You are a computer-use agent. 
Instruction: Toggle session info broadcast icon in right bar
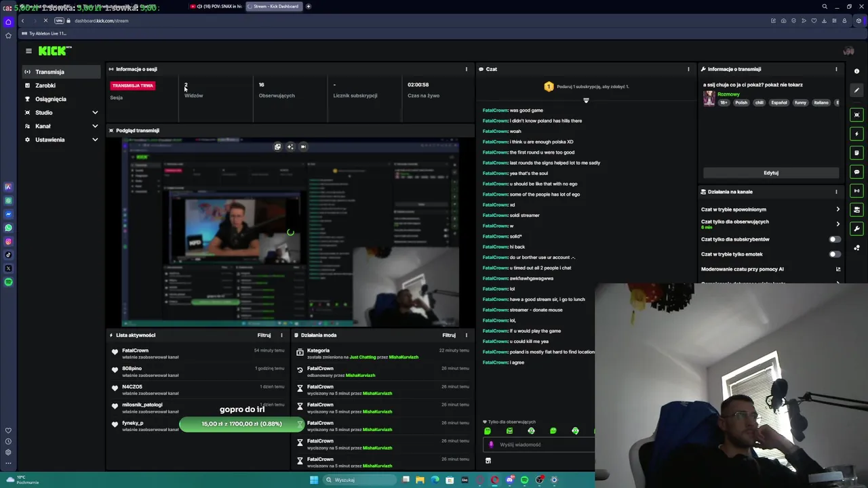tap(856, 190)
